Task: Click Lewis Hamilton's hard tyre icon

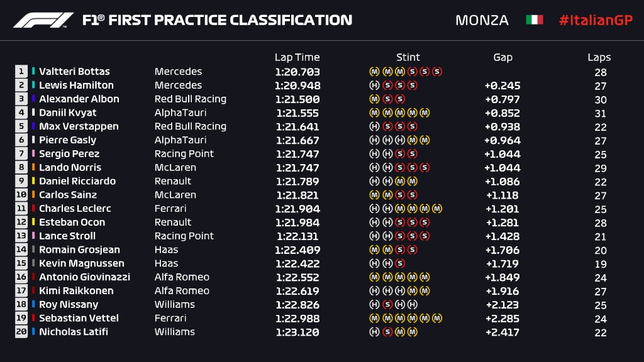Action: pyautogui.click(x=374, y=85)
